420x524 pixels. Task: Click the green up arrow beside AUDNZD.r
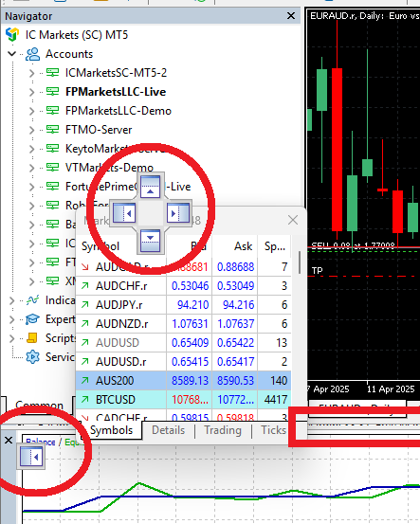pyautogui.click(x=85, y=323)
